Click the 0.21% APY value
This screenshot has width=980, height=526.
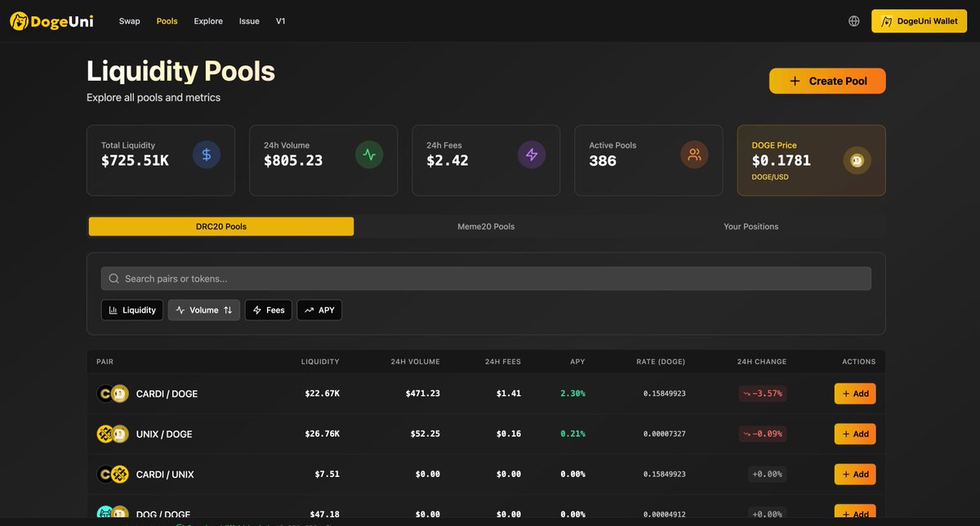[573, 434]
